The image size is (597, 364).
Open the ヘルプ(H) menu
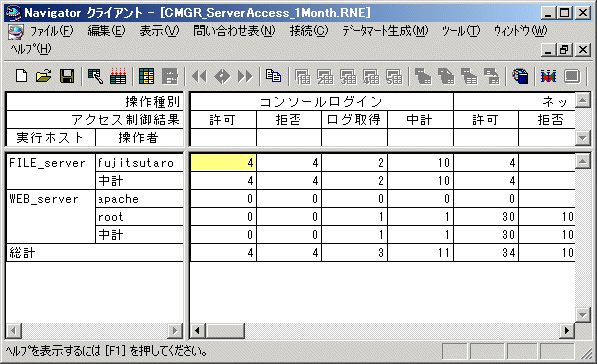tap(31, 49)
